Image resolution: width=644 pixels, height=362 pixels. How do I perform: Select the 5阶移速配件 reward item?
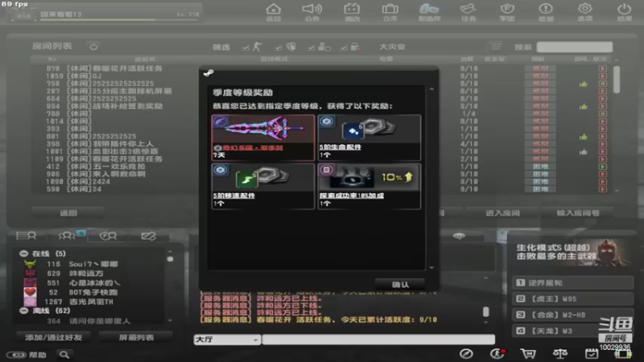263,187
